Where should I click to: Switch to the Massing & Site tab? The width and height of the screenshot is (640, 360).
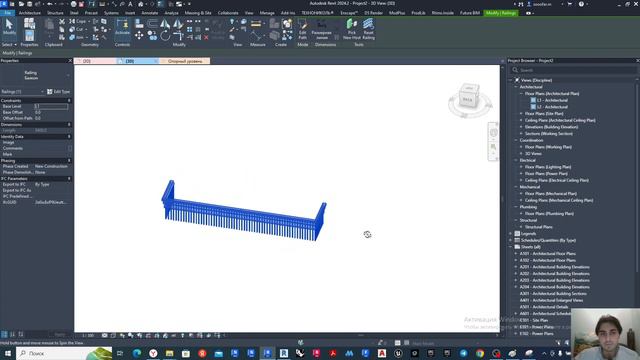[x=198, y=13]
